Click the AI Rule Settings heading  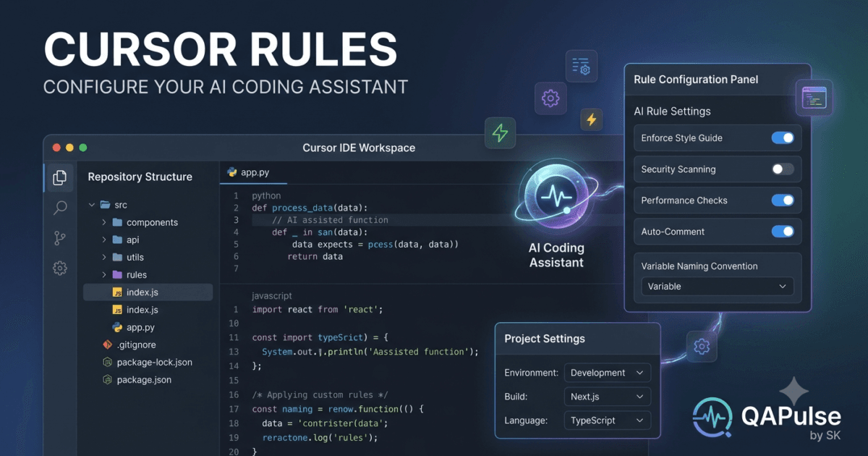672,111
